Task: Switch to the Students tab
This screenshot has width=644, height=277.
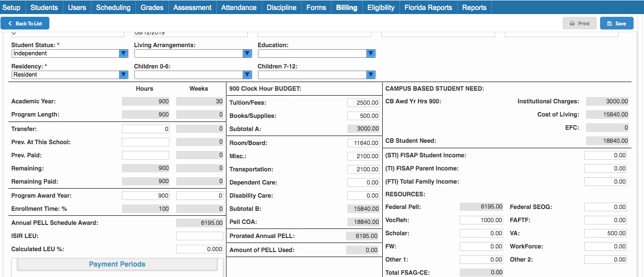Action: [x=44, y=7]
